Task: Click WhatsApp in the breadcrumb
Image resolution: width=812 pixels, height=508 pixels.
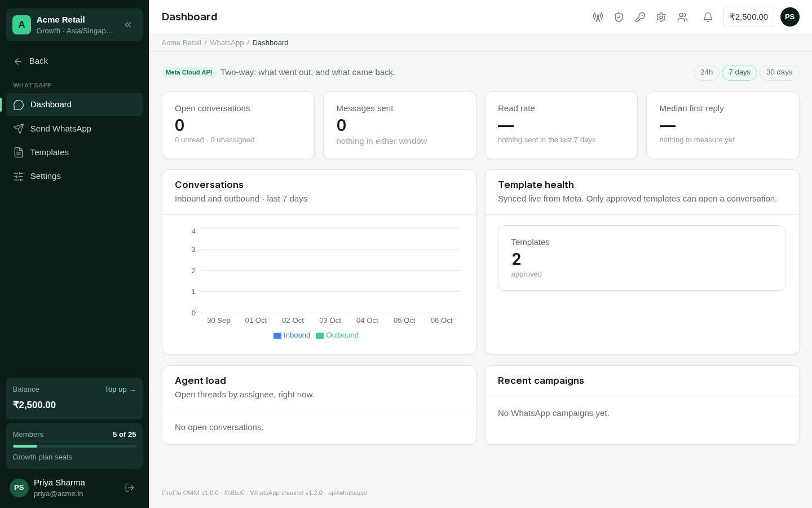Action: pos(227,43)
